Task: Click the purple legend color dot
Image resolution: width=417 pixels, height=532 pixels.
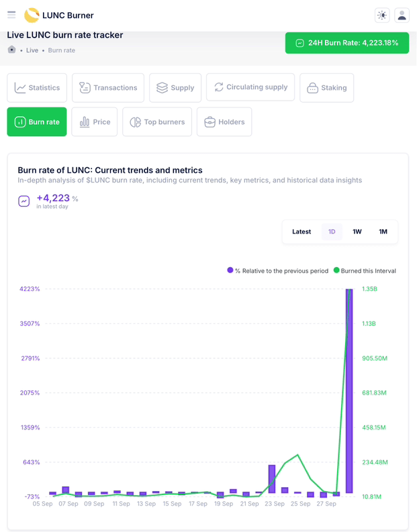Action: [230, 270]
